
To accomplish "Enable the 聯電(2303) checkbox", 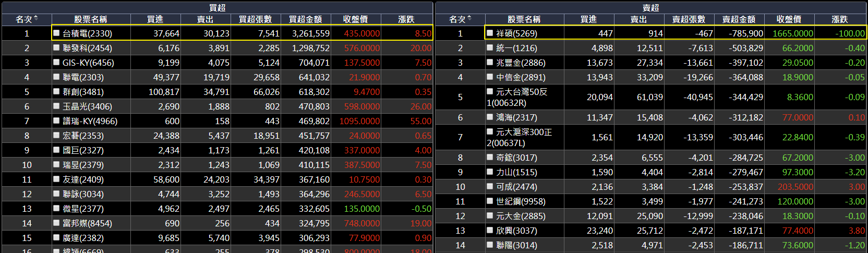I will tap(56, 77).
